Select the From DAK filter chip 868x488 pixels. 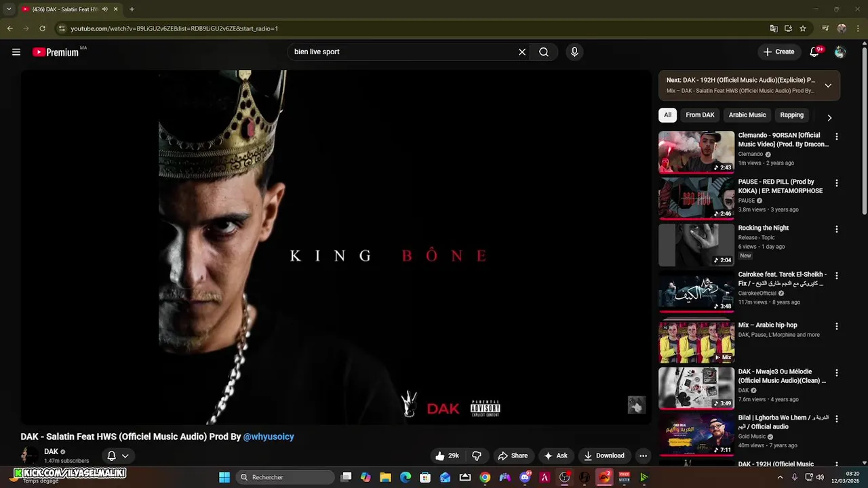point(700,115)
